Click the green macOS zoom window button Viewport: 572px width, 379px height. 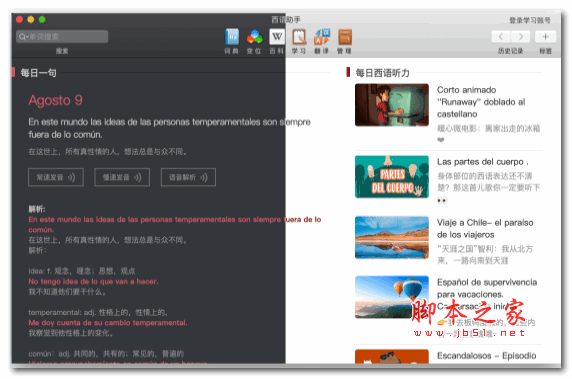point(42,20)
